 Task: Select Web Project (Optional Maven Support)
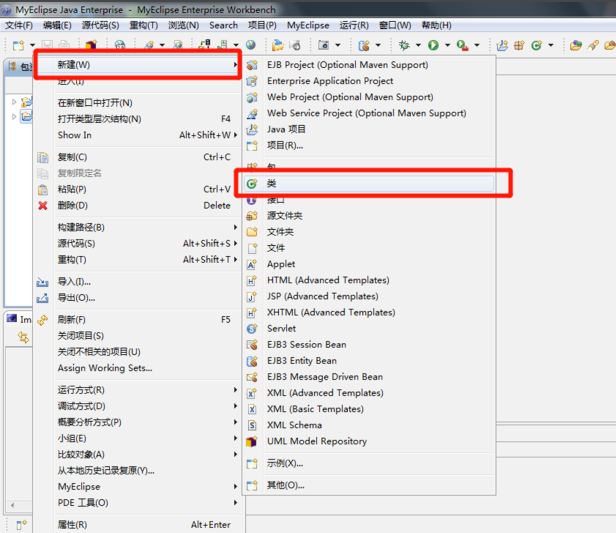(369, 97)
